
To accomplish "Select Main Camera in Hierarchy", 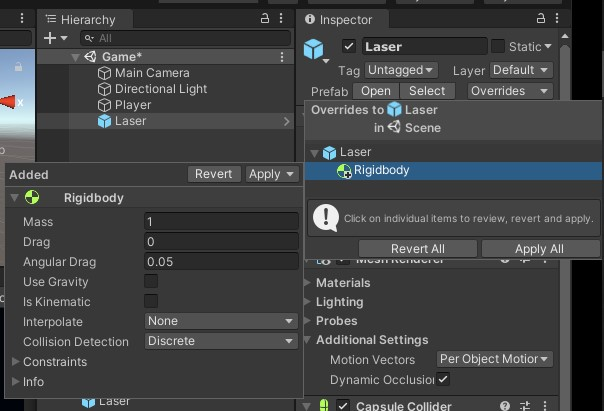I will point(152,73).
